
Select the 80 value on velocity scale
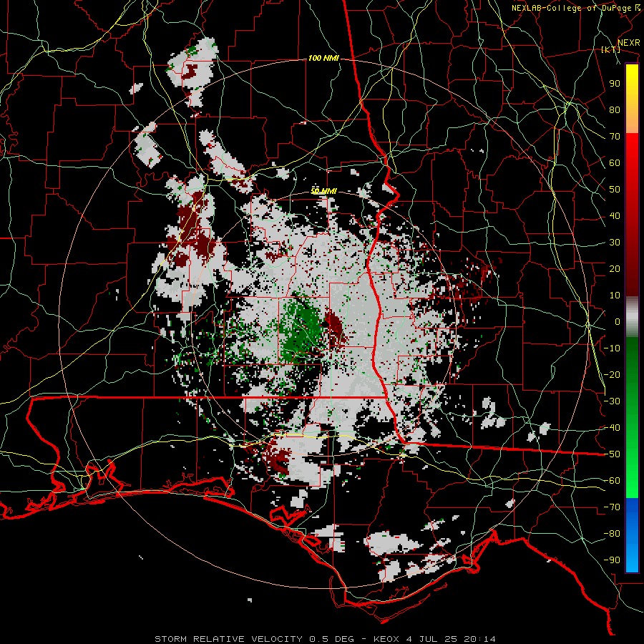click(615, 110)
